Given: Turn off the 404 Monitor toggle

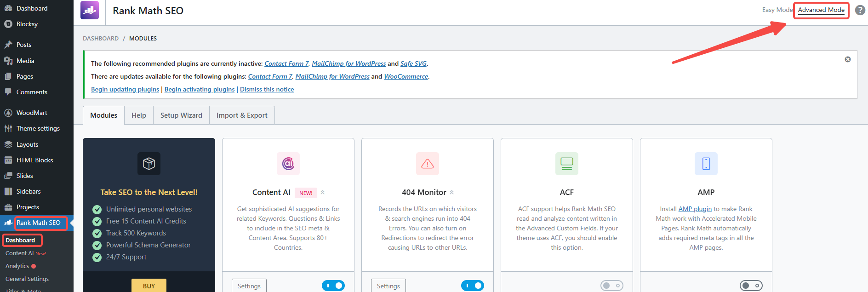Looking at the screenshot, I should tap(473, 286).
